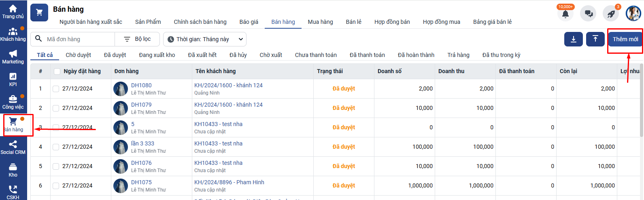
Task: Tick the select-all checkbox in header
Action: pos(57,72)
